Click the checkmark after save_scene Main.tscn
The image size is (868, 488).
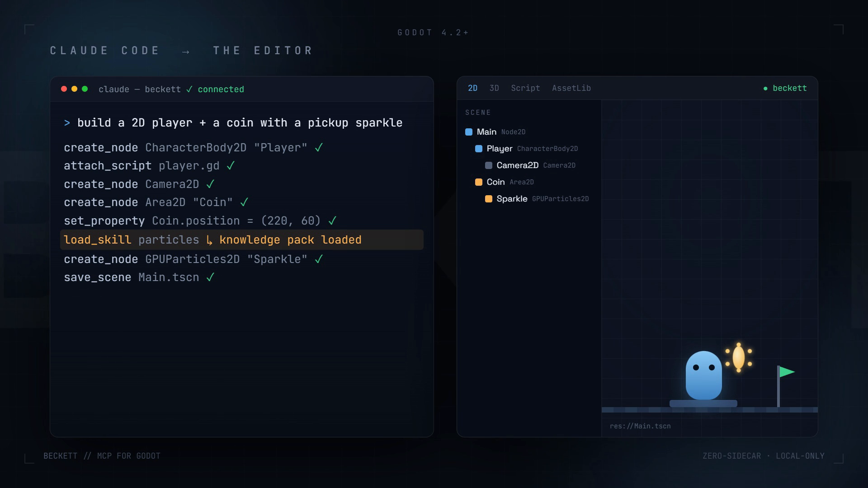(x=210, y=277)
